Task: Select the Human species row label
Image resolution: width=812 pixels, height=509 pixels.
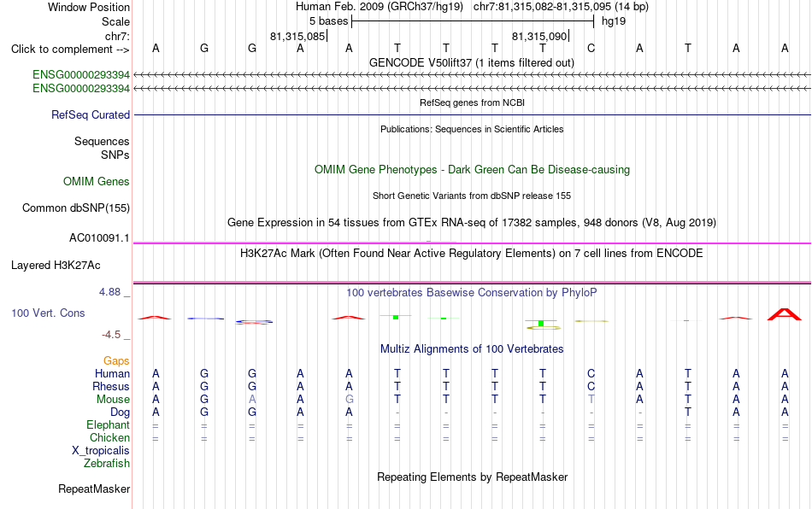Action: [x=112, y=373]
